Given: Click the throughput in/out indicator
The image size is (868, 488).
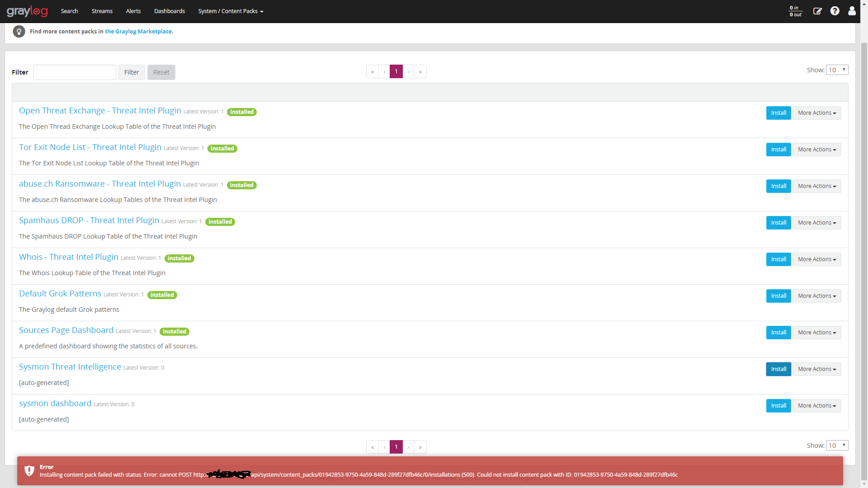Looking at the screenshot, I should (796, 11).
